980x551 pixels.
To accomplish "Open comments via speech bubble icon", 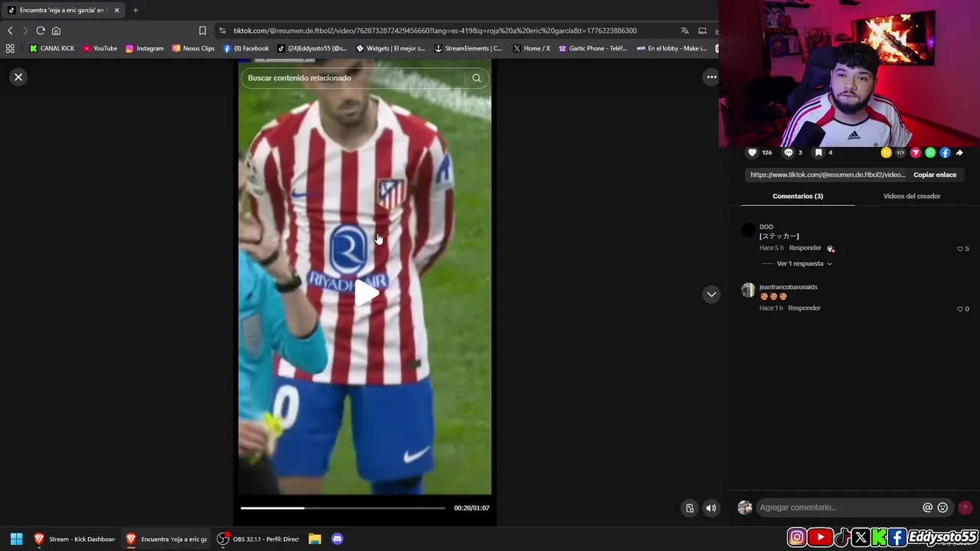I will click(x=789, y=152).
